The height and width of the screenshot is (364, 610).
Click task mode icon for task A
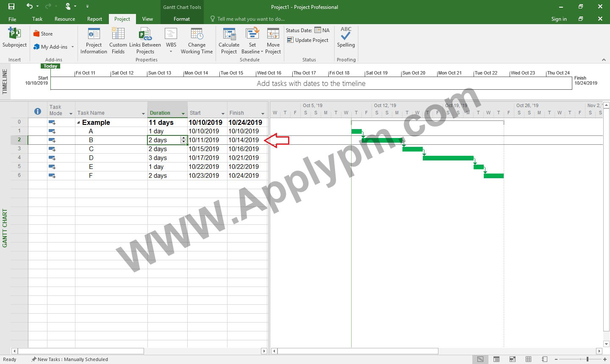pos(52,131)
